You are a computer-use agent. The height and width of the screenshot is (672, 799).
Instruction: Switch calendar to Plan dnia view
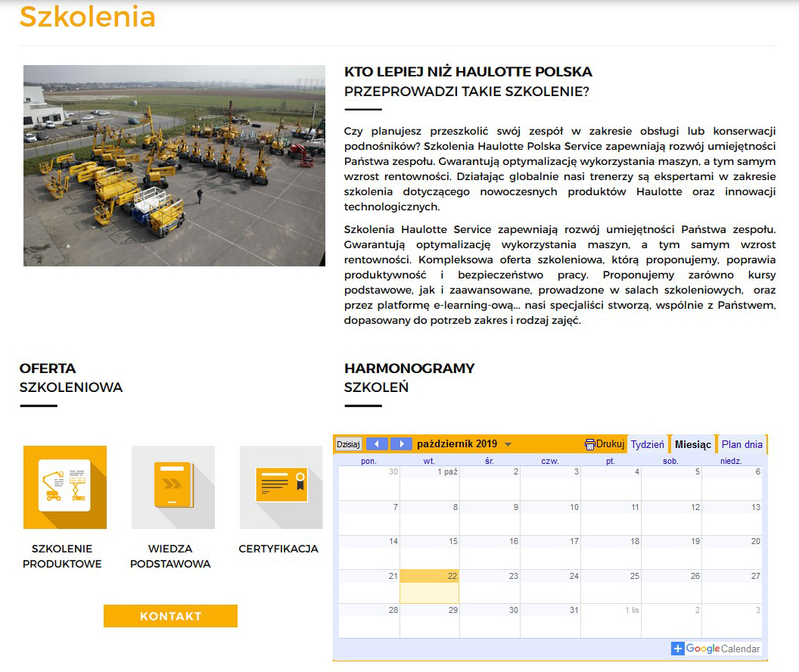click(x=742, y=444)
